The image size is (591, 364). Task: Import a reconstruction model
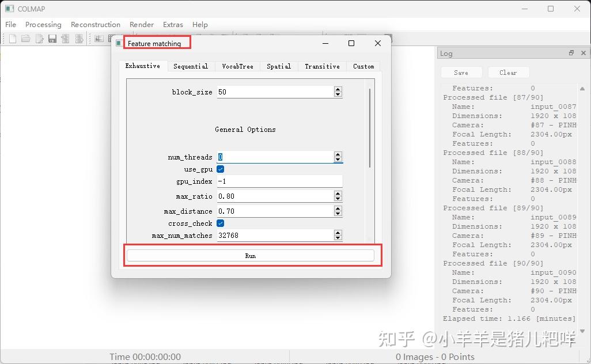tap(65, 38)
